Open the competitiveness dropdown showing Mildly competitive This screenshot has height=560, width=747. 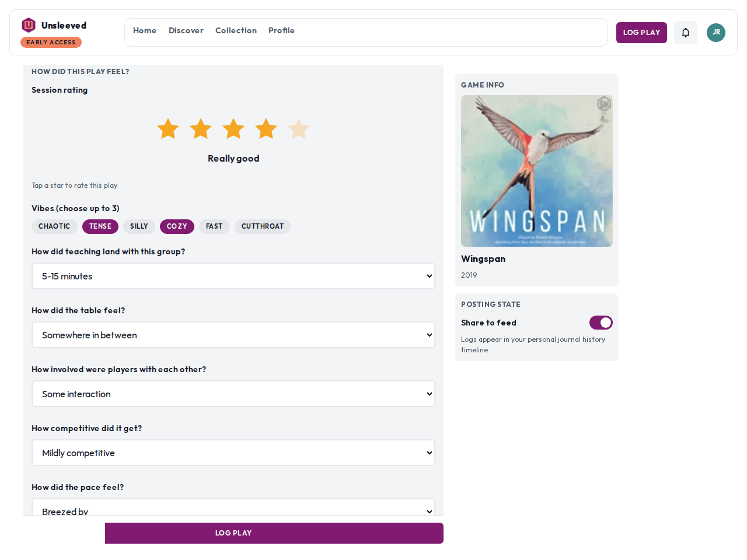pos(233,453)
